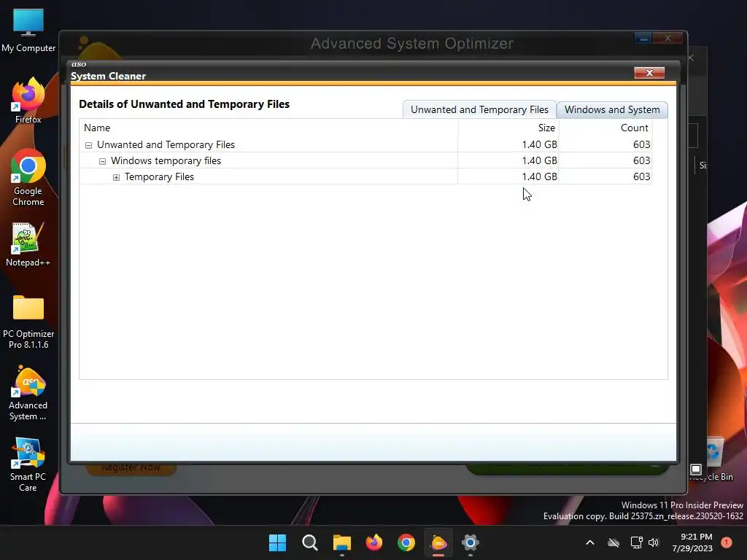The width and height of the screenshot is (747, 560).
Task: Collapse the Windows temporary files node
Action: (102, 161)
